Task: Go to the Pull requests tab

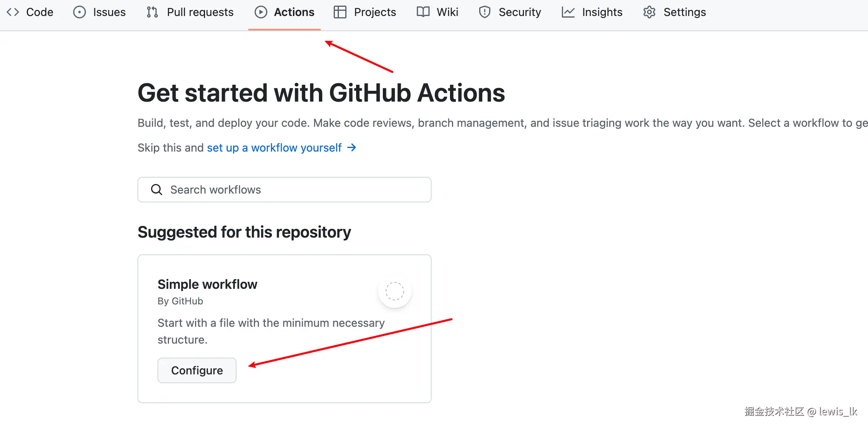Action: [x=200, y=12]
